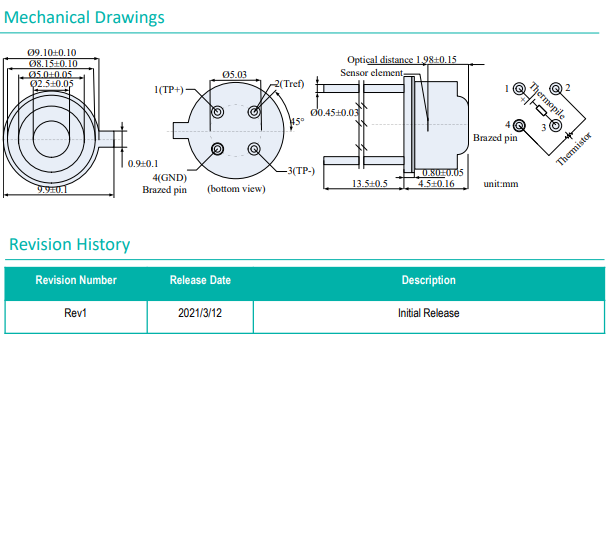Click the unit:mm note
The image size is (611, 533).
pyautogui.click(x=500, y=184)
